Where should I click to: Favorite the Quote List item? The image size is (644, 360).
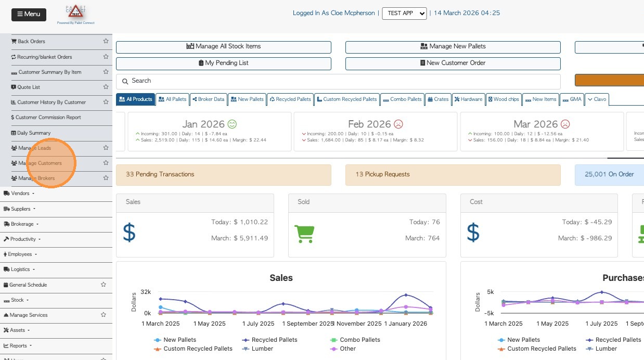pyautogui.click(x=106, y=87)
